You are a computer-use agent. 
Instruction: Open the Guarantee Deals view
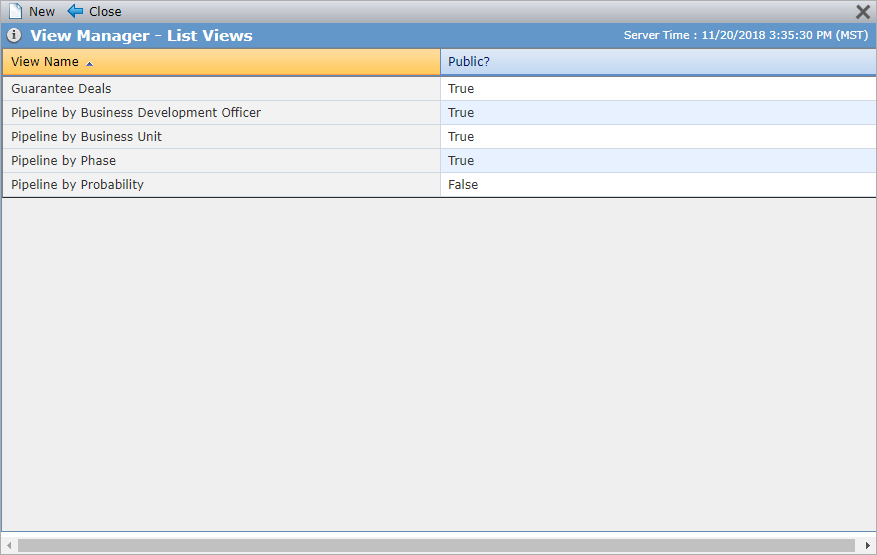61,88
